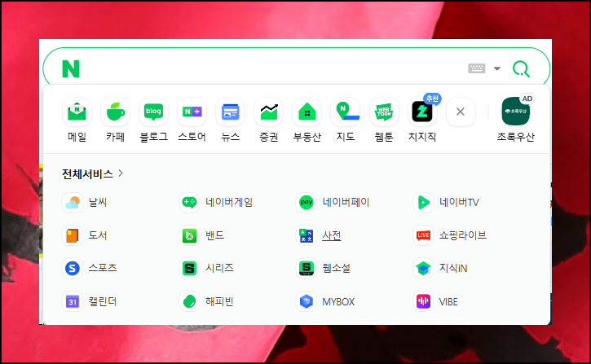Image resolution: width=591 pixels, height=364 pixels.
Task: Click the 시리즈 label text
Action: [x=219, y=269]
